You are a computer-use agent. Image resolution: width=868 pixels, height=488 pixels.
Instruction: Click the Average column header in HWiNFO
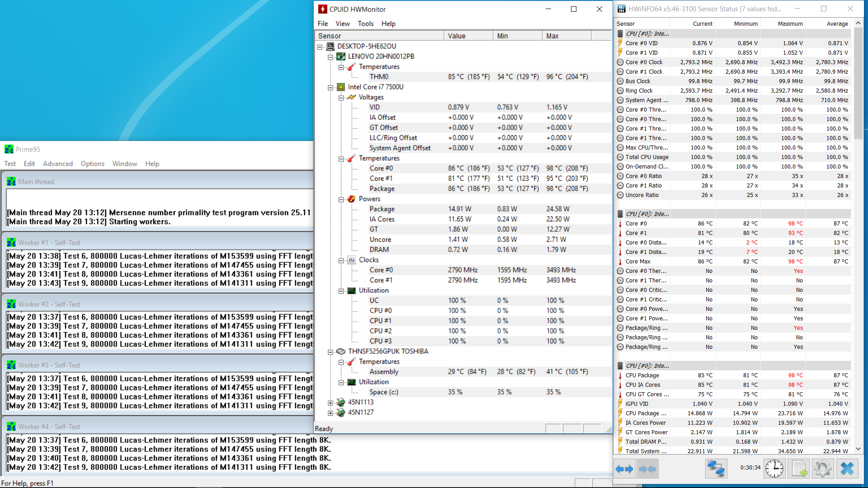[x=828, y=23]
